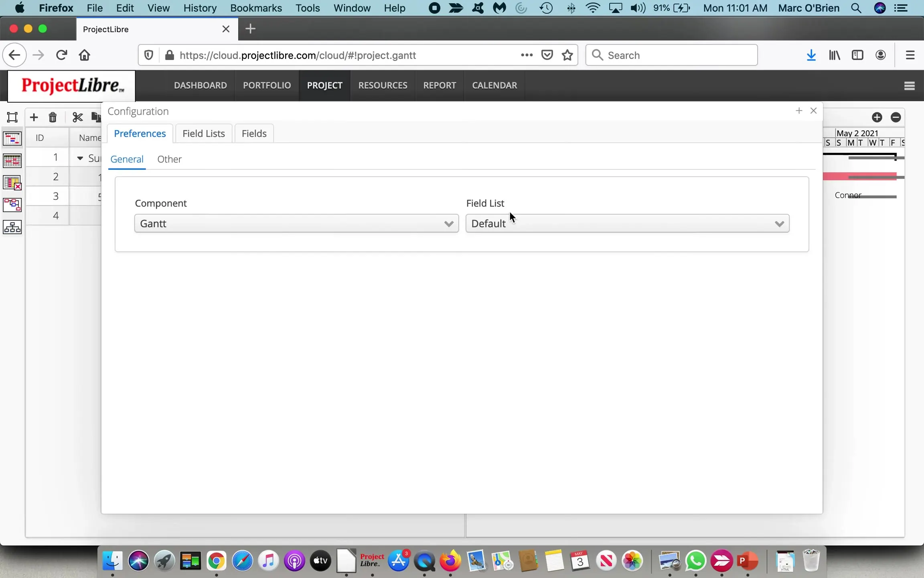Collapse the summary task in row 1
Viewport: 924px width, 578px height.
pos(80,159)
